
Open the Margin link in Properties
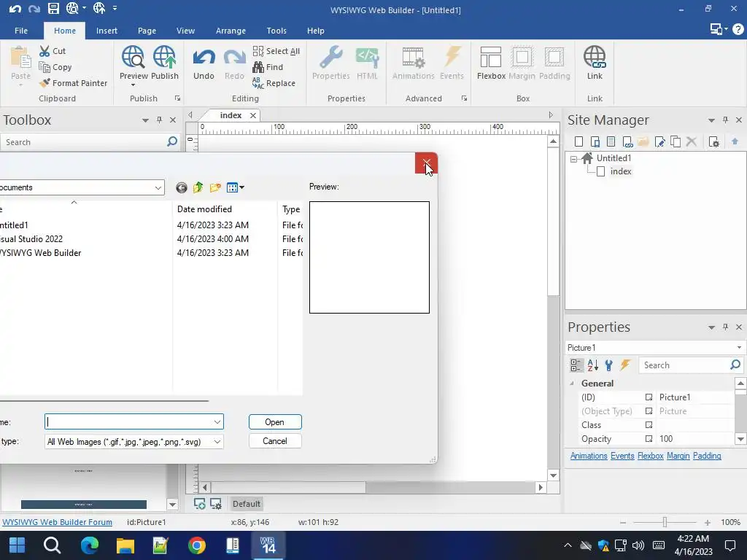tap(678, 456)
